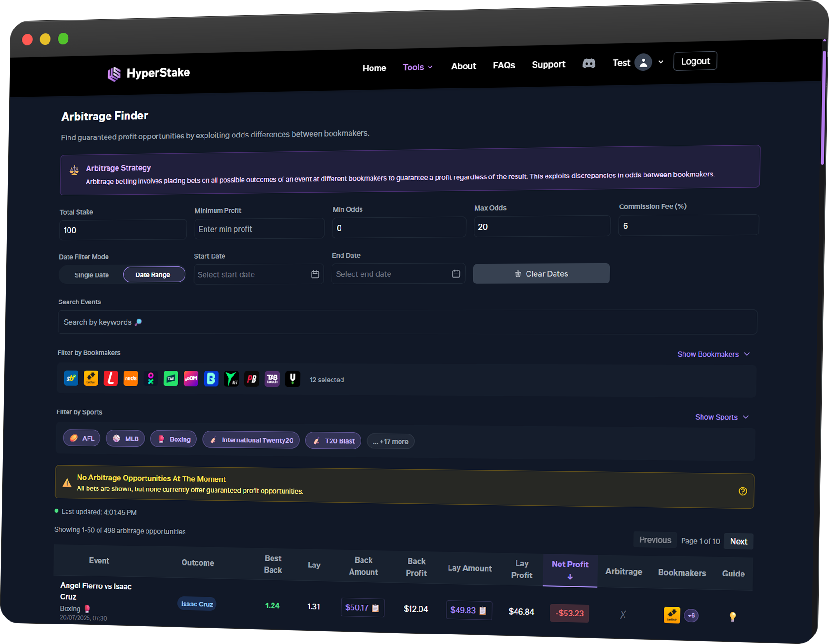Toggle the MLB sport filter
The width and height of the screenshot is (829, 644).
point(125,439)
